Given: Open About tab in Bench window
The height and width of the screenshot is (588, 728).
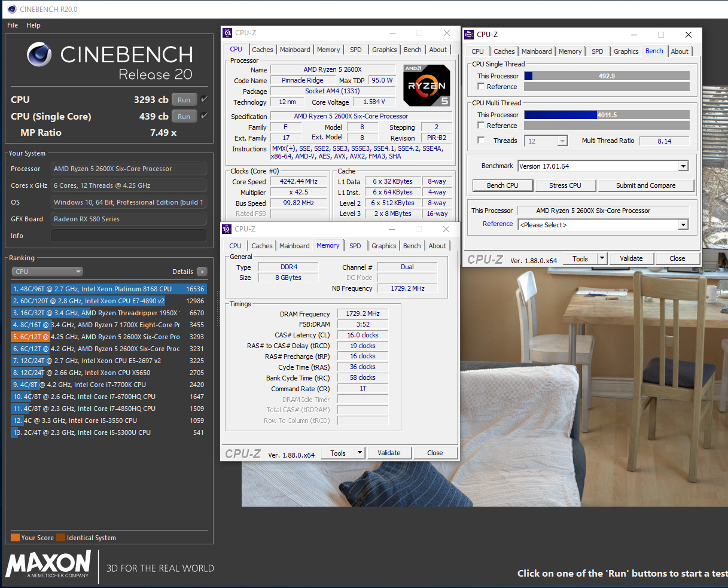Looking at the screenshot, I should [x=680, y=51].
